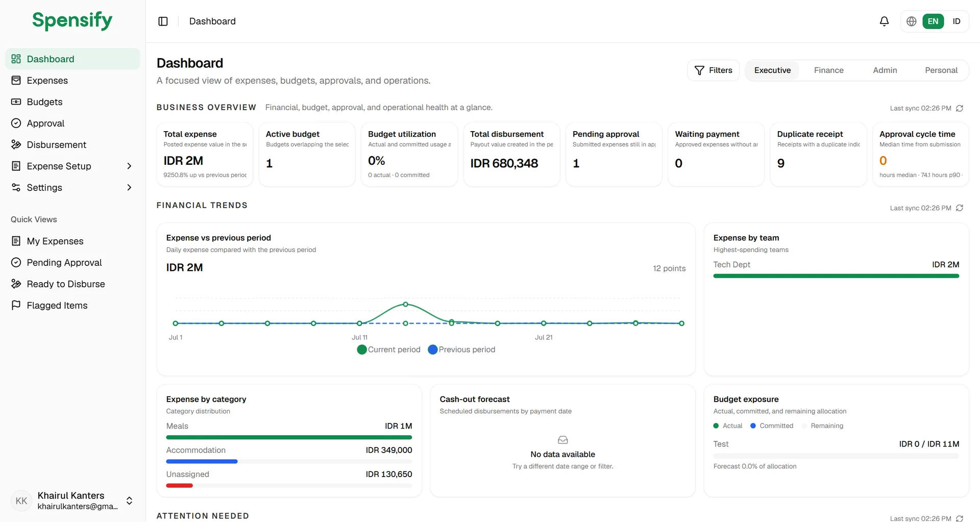
Task: Open the Spensify logo link
Action: point(72,21)
